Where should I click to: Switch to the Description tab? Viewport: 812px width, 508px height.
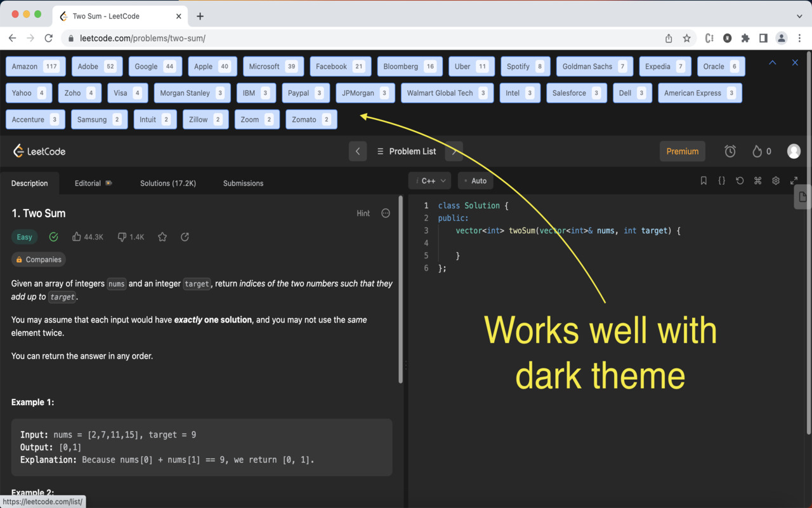coord(29,184)
